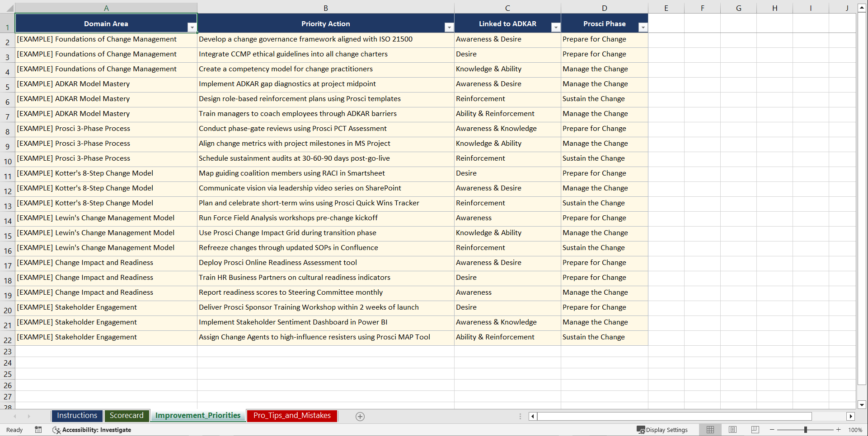Add a new worksheet with the plus icon
Screen dimensions: 868x436
coord(360,416)
